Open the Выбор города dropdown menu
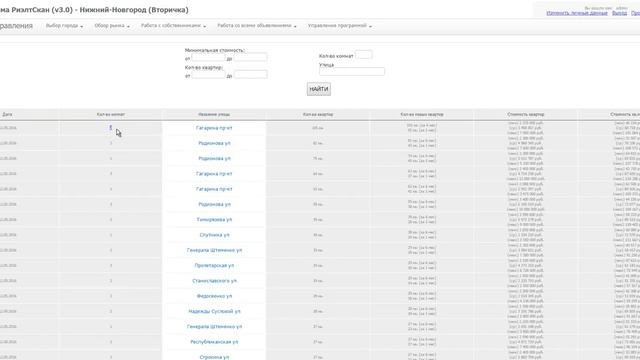Viewport: 640px width, 360px height. tap(64, 26)
